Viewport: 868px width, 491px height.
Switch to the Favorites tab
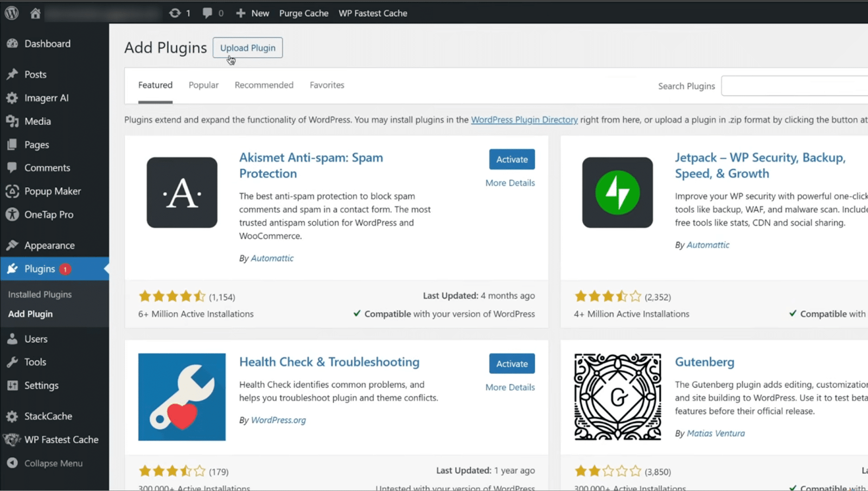(x=327, y=85)
